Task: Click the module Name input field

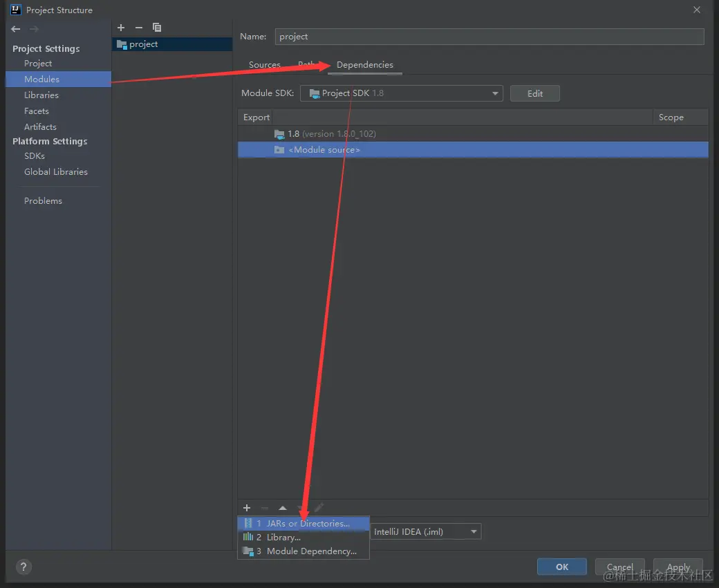Action: (x=489, y=37)
